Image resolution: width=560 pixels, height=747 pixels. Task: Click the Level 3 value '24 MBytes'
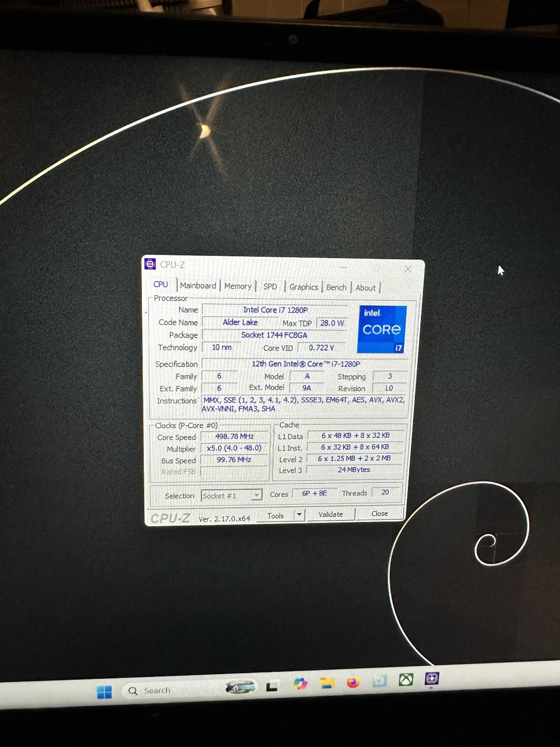pos(354,470)
